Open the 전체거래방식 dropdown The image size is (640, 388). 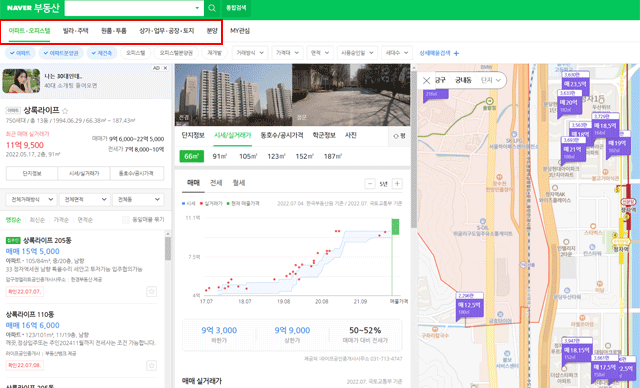coord(32,200)
